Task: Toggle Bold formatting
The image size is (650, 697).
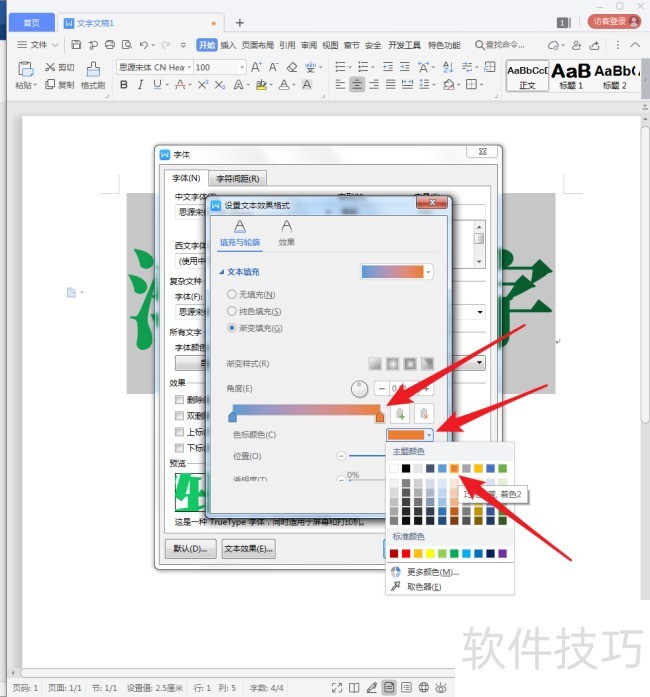Action: [124, 84]
